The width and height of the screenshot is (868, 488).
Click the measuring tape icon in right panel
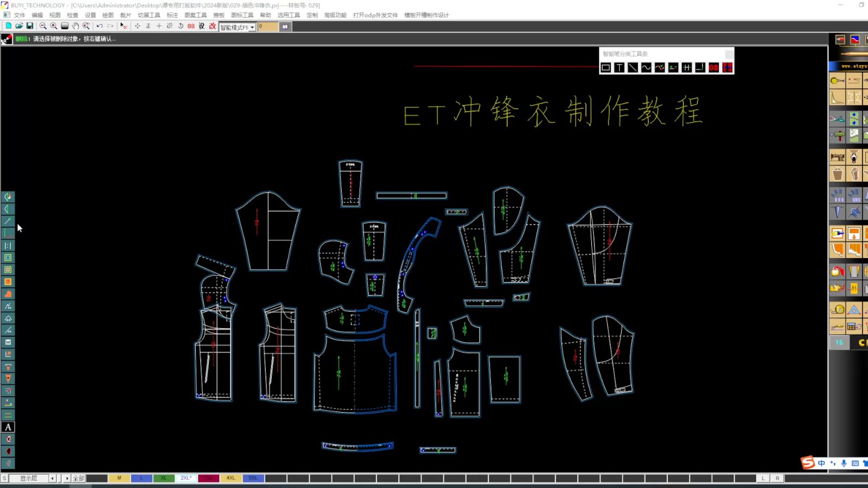click(x=838, y=310)
